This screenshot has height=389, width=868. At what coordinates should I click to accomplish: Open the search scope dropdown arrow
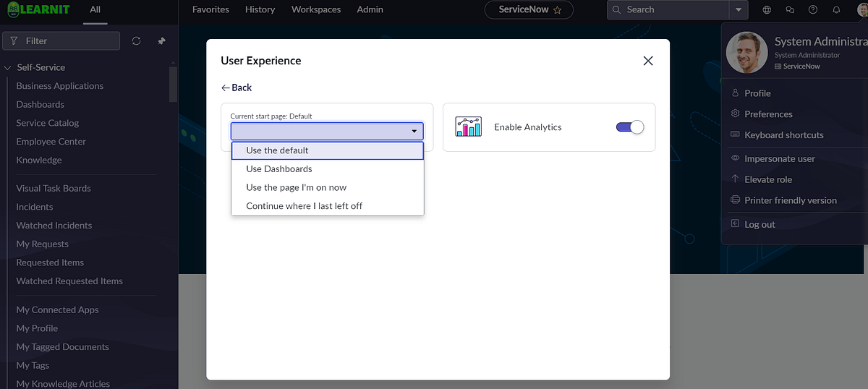[x=738, y=10]
